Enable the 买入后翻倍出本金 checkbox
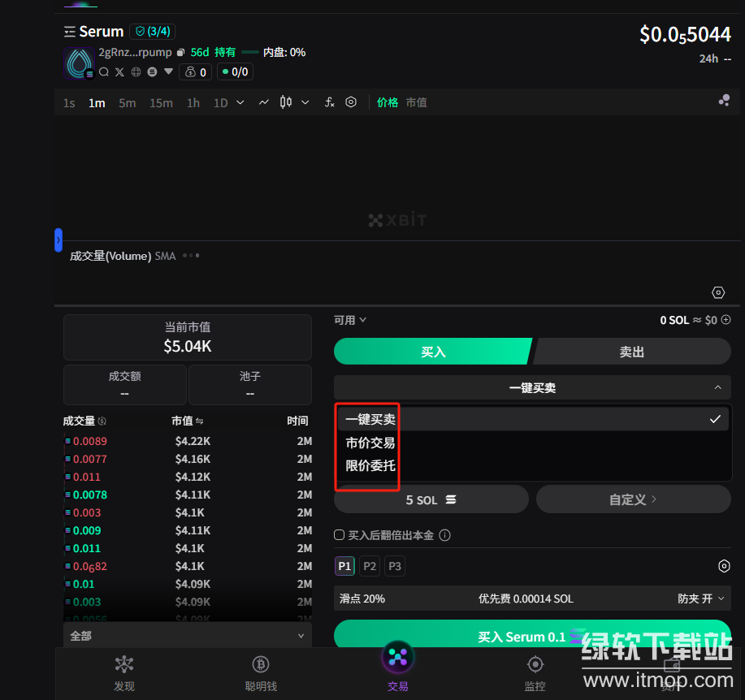The height and width of the screenshot is (700, 745). pos(340,535)
